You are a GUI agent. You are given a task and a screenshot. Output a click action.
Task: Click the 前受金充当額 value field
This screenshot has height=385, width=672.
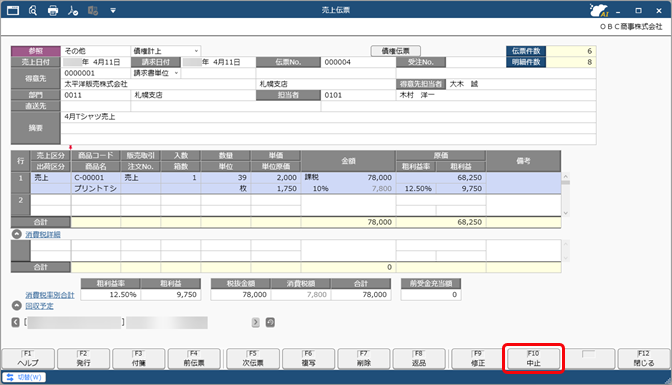431,295
